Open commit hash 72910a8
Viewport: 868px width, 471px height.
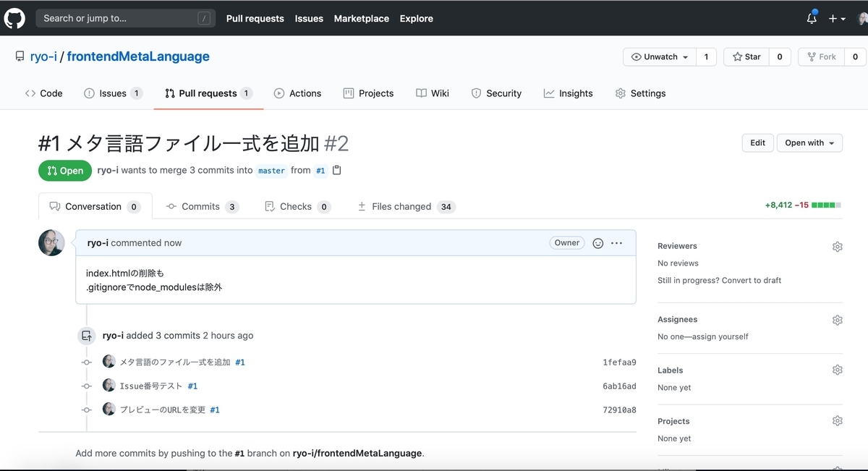[619, 410]
